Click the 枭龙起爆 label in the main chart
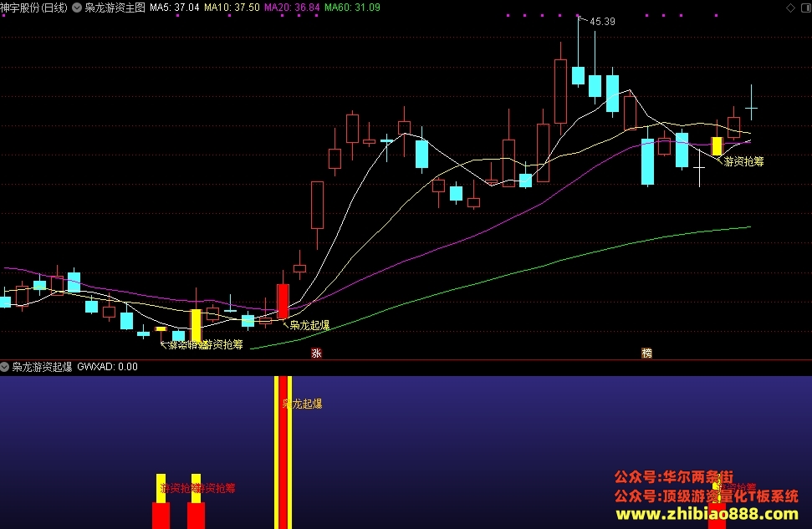This screenshot has width=812, height=529. tap(309, 325)
